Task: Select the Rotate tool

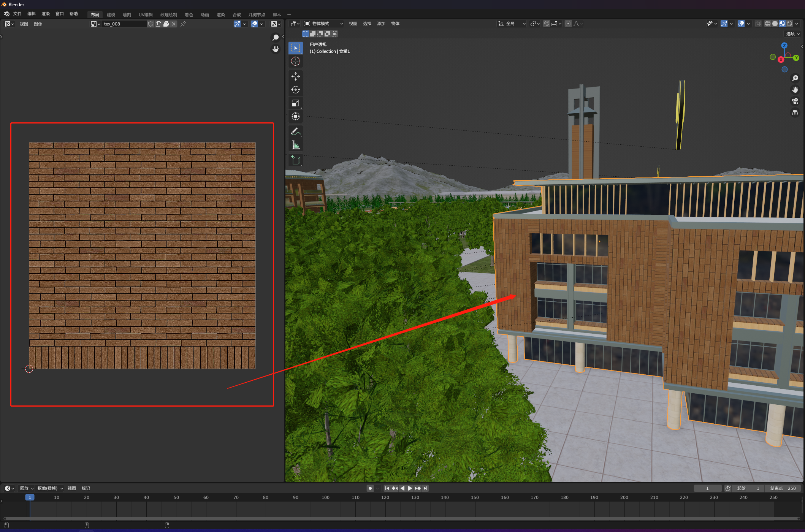Action: pos(295,90)
